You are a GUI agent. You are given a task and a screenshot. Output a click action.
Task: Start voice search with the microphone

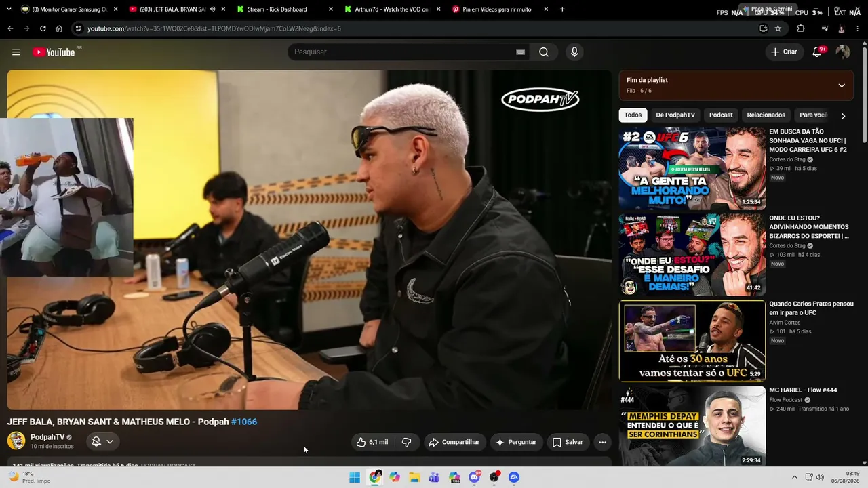tap(574, 52)
